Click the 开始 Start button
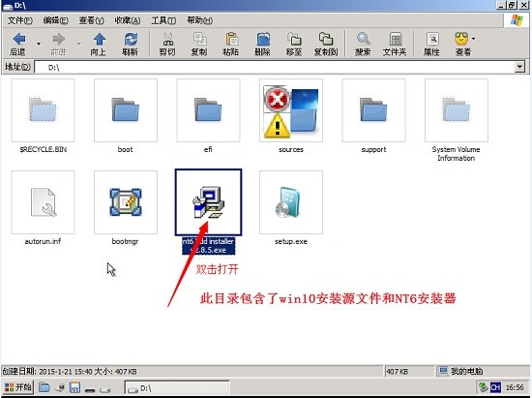The width and height of the screenshot is (532, 398). [18, 386]
